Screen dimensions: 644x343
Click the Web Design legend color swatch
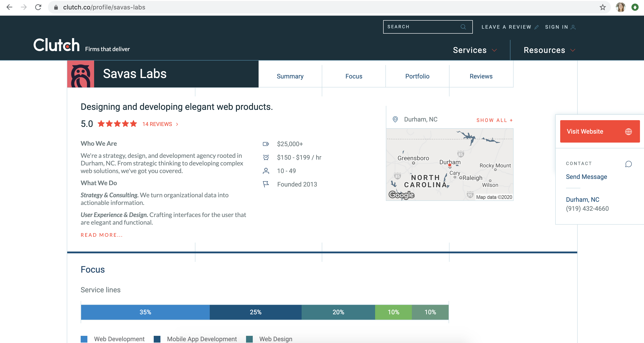pyautogui.click(x=249, y=339)
